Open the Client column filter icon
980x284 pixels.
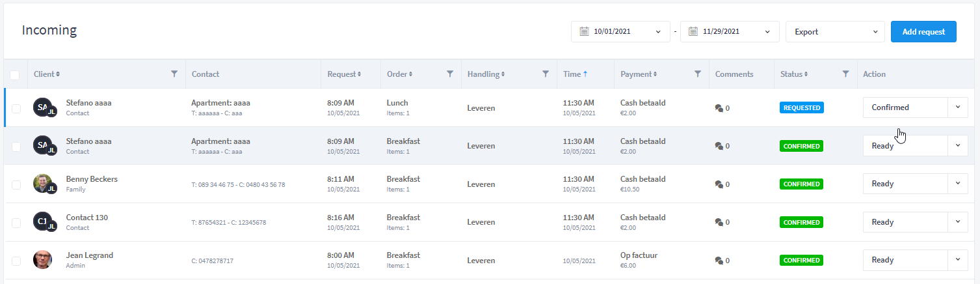pos(174,74)
